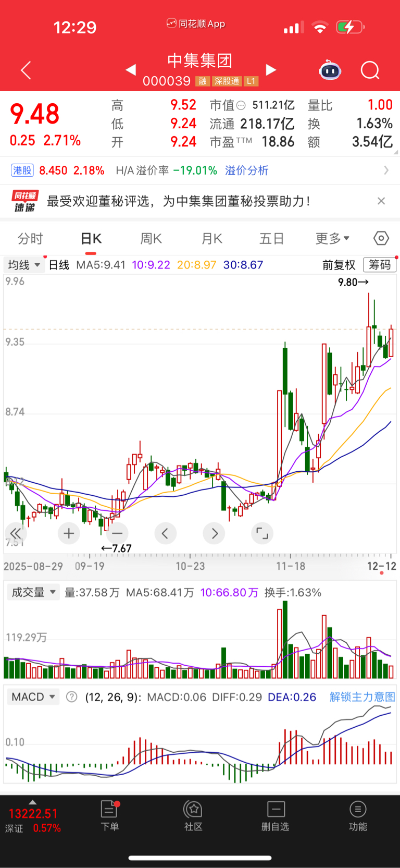Open 功能 functions menu

[358, 816]
